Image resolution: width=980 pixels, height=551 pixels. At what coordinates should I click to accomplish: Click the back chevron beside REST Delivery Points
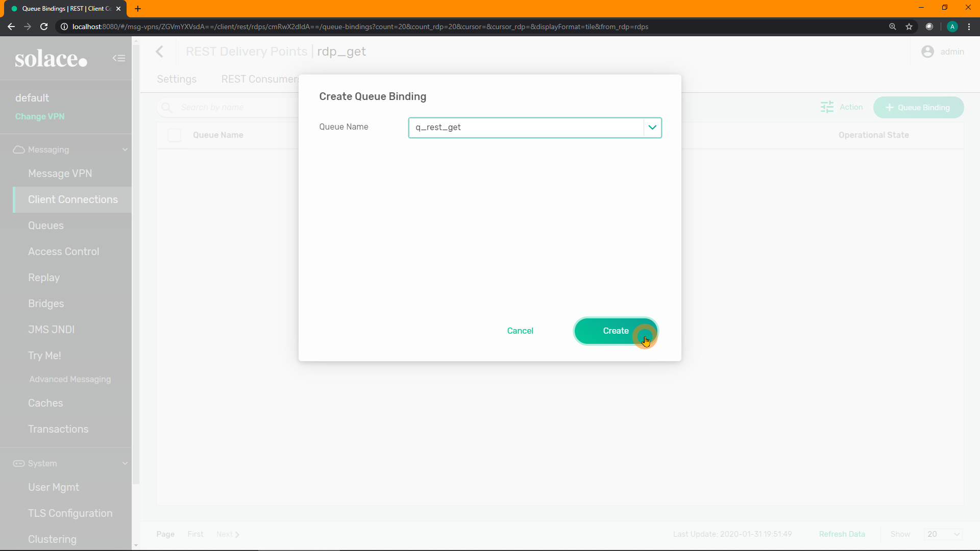pos(160,52)
